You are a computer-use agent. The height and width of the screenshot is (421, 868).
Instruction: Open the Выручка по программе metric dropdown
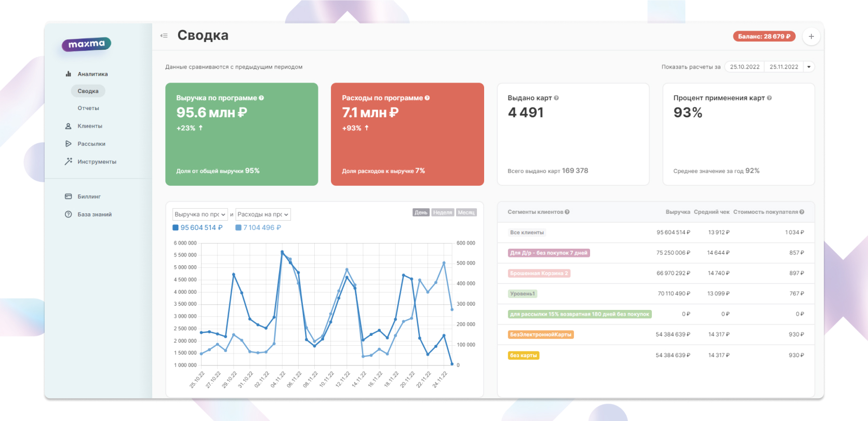click(200, 214)
